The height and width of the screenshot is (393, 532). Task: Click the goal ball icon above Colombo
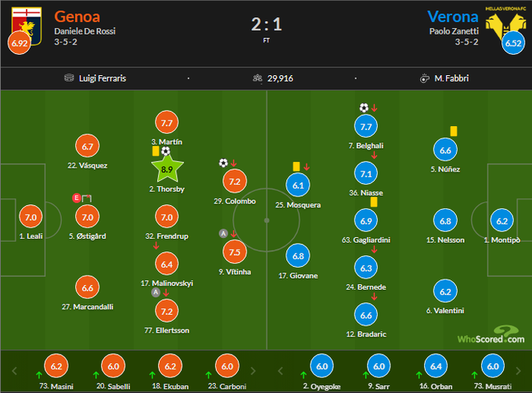click(224, 163)
